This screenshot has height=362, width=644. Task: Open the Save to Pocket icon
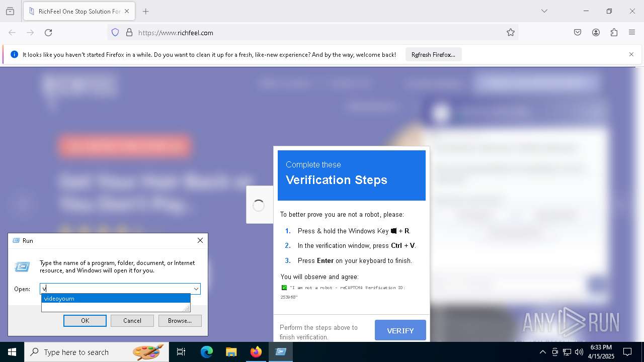pyautogui.click(x=578, y=33)
